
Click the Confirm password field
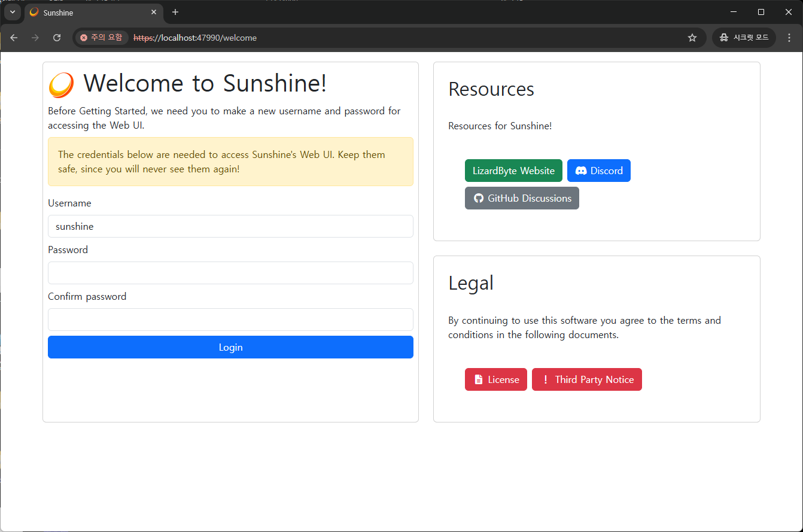click(x=230, y=320)
